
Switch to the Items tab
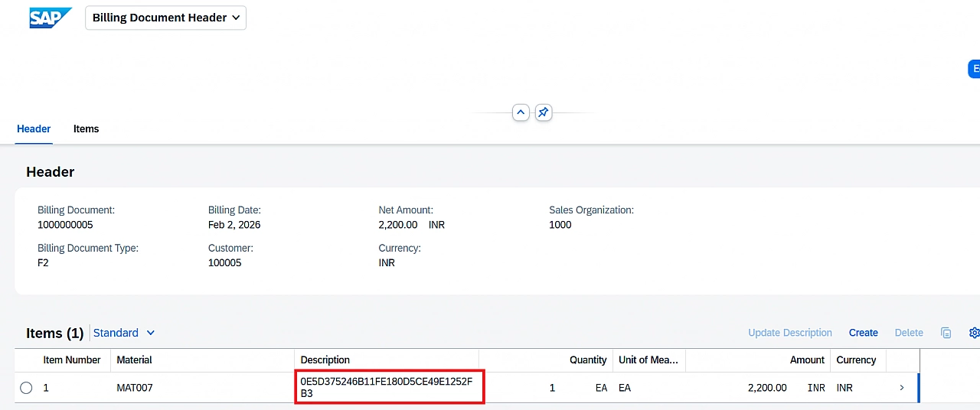[x=86, y=129]
